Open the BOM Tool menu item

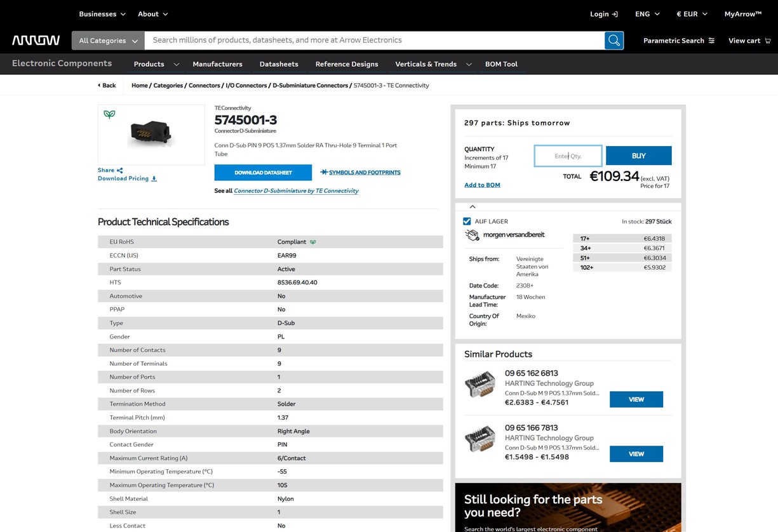(x=501, y=64)
